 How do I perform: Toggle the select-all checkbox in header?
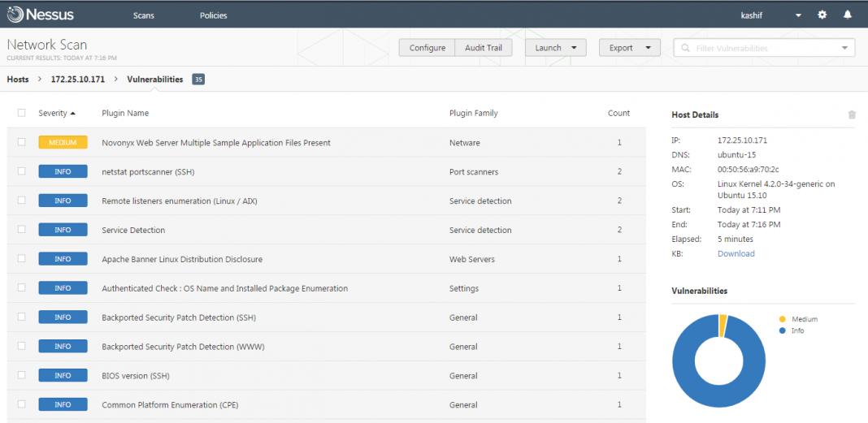pyautogui.click(x=22, y=113)
